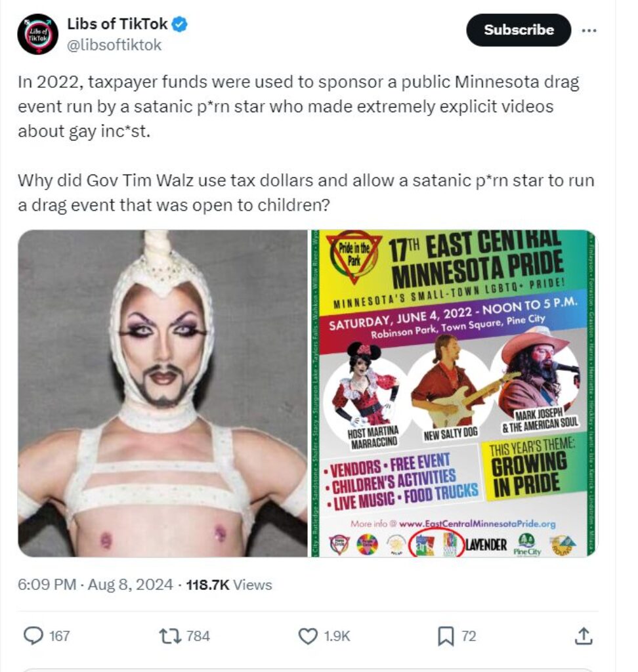
Task: Open the share upload icon
Action: 584,636
